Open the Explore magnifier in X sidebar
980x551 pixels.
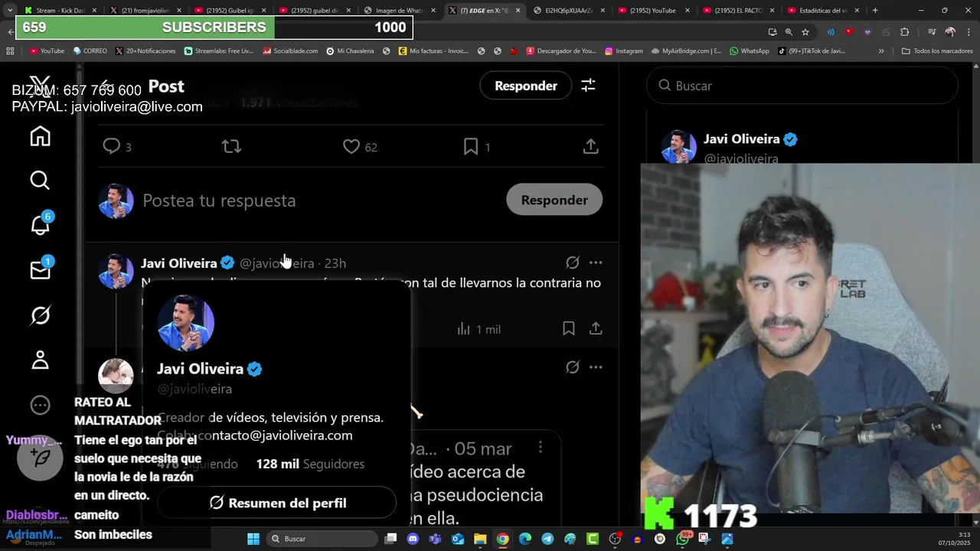[40, 180]
